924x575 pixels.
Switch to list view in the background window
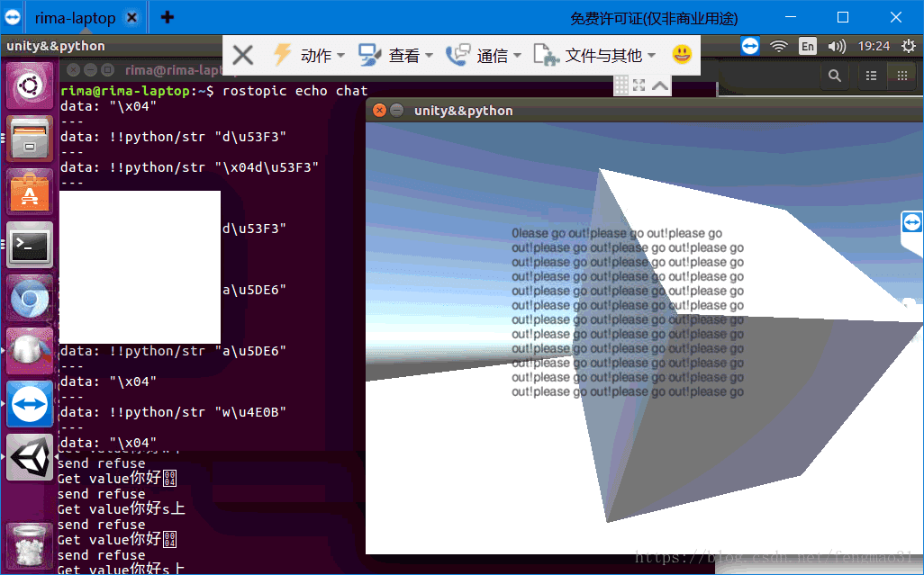[x=871, y=76]
